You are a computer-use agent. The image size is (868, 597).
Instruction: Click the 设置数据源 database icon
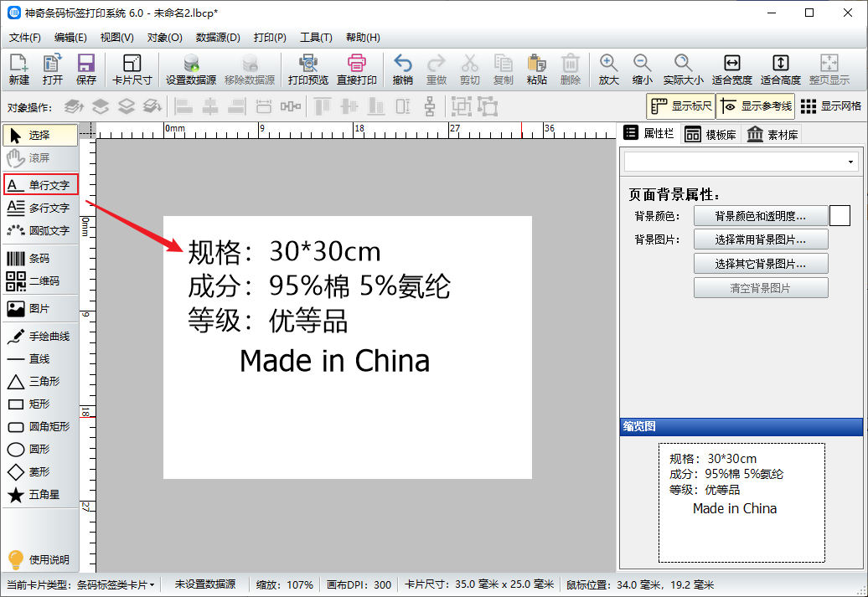click(191, 69)
